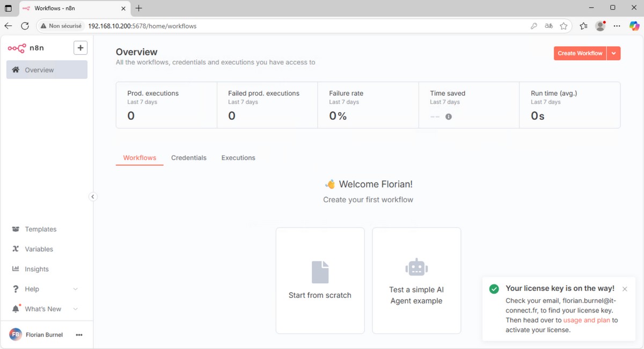
Task: Click the robot icon on AI Agent example
Action: click(416, 267)
